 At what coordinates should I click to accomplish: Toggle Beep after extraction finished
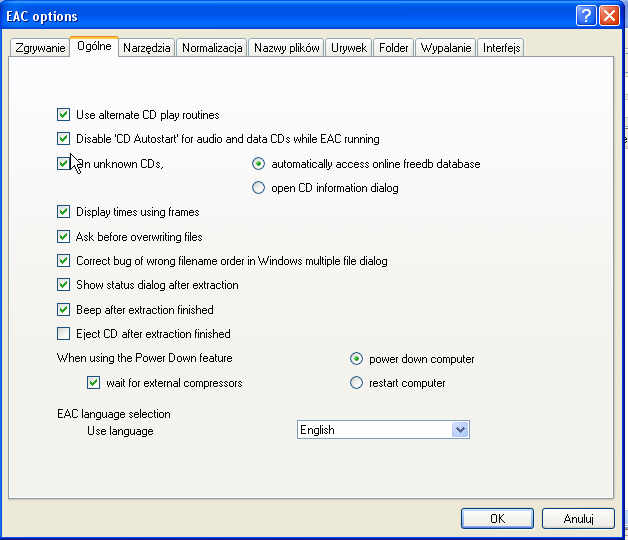click(63, 309)
